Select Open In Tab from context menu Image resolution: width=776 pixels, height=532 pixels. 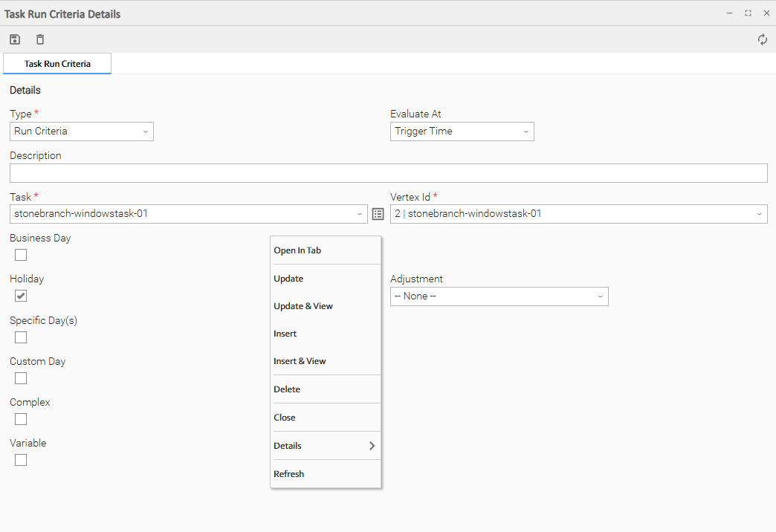297,250
